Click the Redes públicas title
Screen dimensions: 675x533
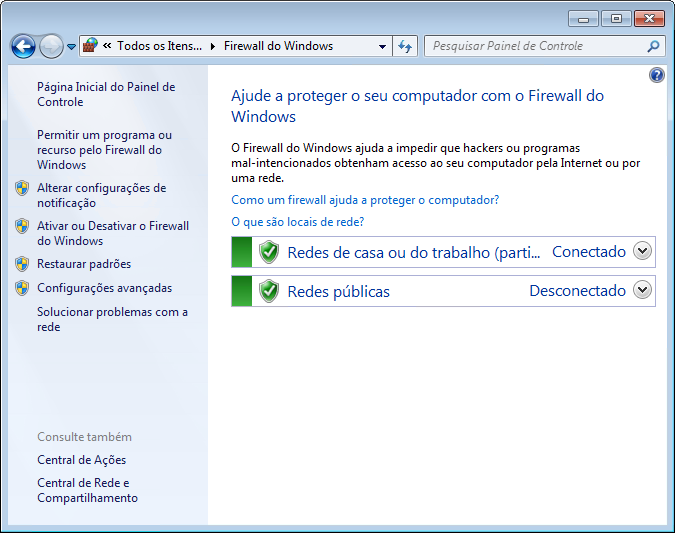pyautogui.click(x=339, y=291)
